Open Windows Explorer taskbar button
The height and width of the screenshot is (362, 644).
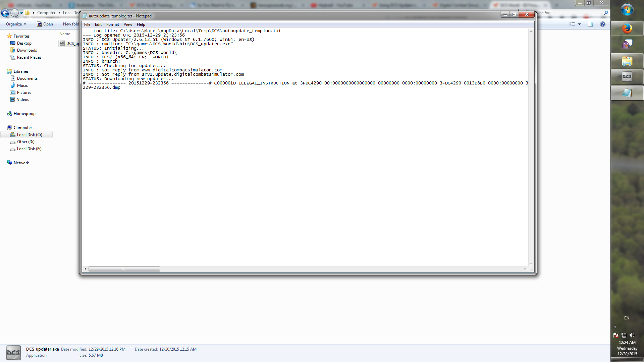coord(627,61)
